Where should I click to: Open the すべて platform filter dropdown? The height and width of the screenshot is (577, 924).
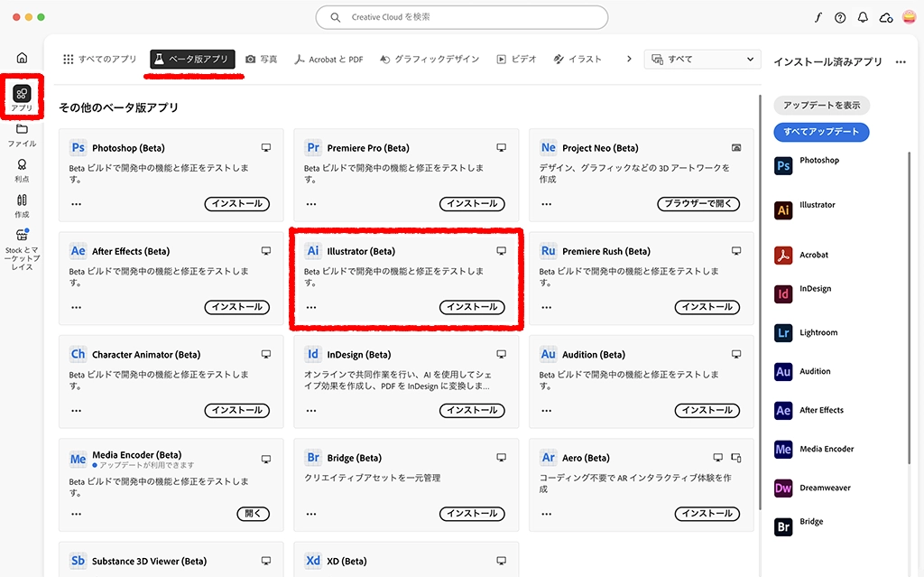701,60
